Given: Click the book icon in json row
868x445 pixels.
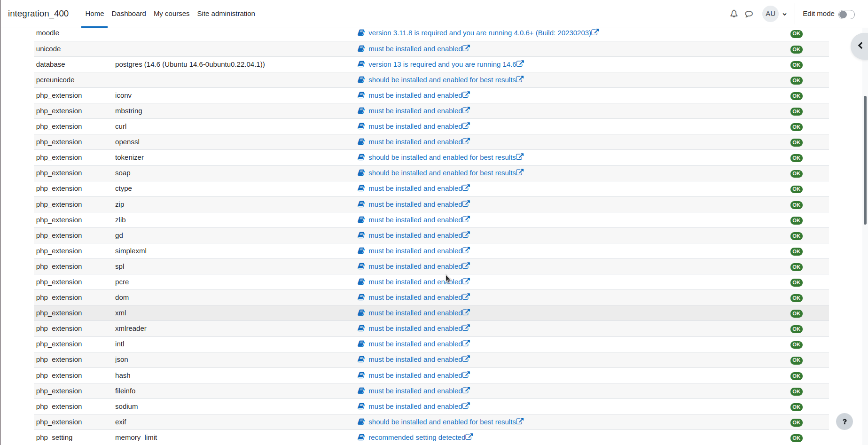Looking at the screenshot, I should [x=361, y=359].
